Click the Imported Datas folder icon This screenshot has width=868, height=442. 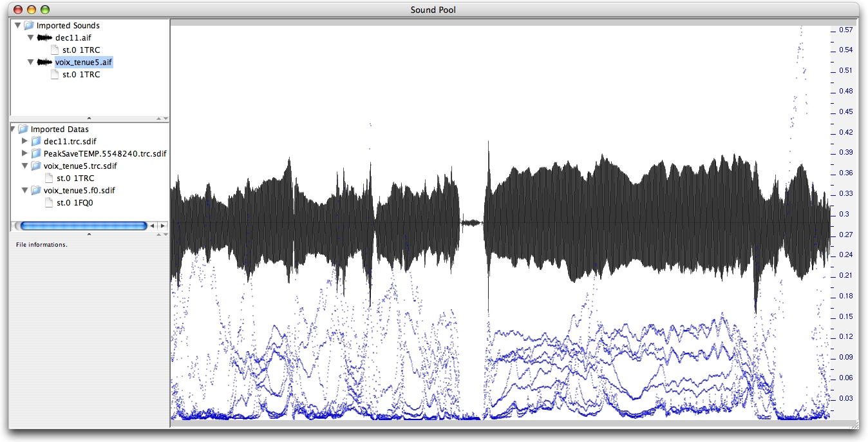23,130
